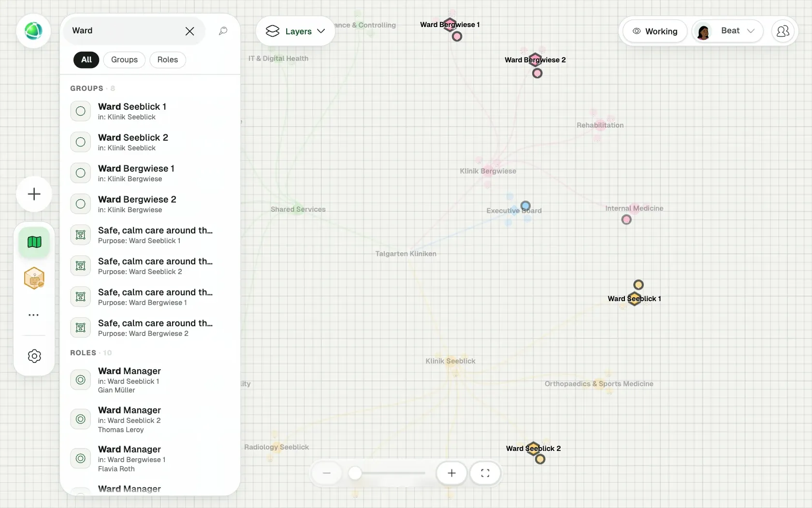
Task: Select the All filter tab
Action: point(87,59)
